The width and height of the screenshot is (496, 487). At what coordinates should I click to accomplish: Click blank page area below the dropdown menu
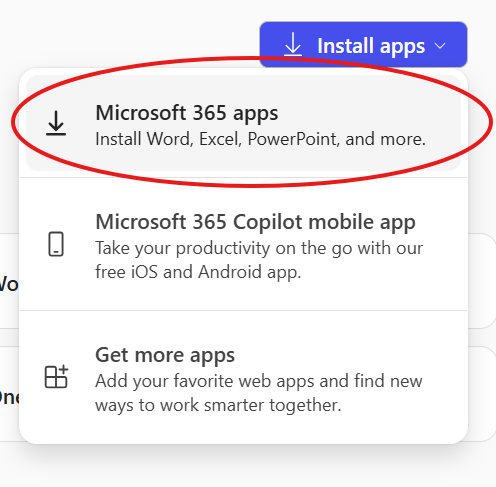tap(248, 468)
